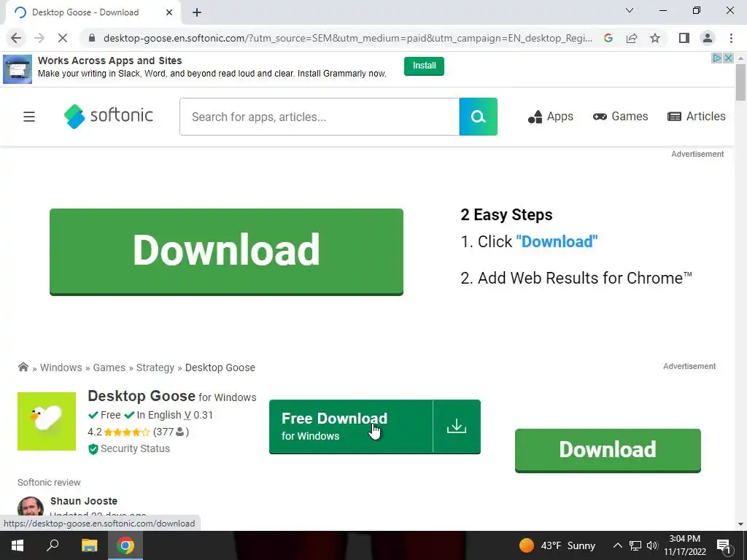This screenshot has width=747, height=560.
Task: View site info via the lock icon
Action: [x=92, y=38]
